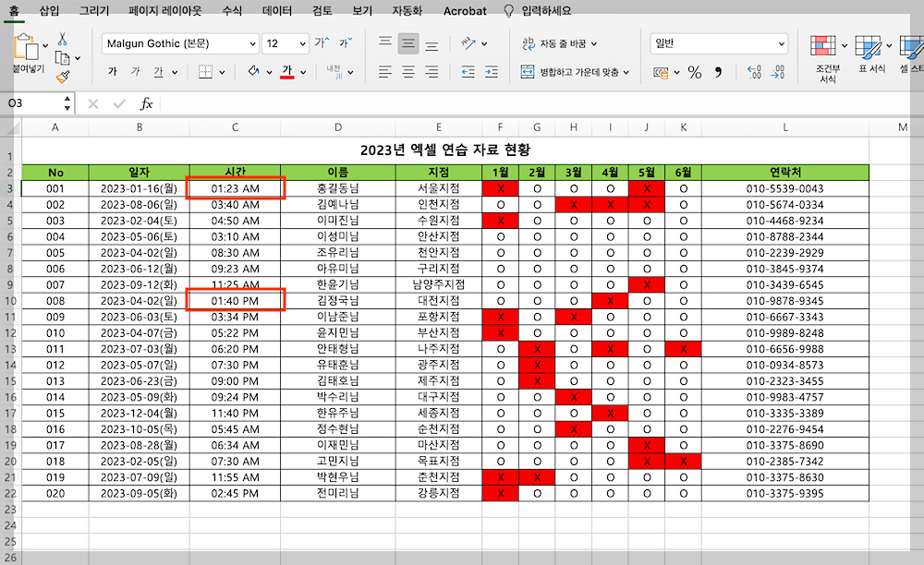Screen dimensions: 924x565
Task: Open the 데이터 ribbon tab
Action: [274, 11]
